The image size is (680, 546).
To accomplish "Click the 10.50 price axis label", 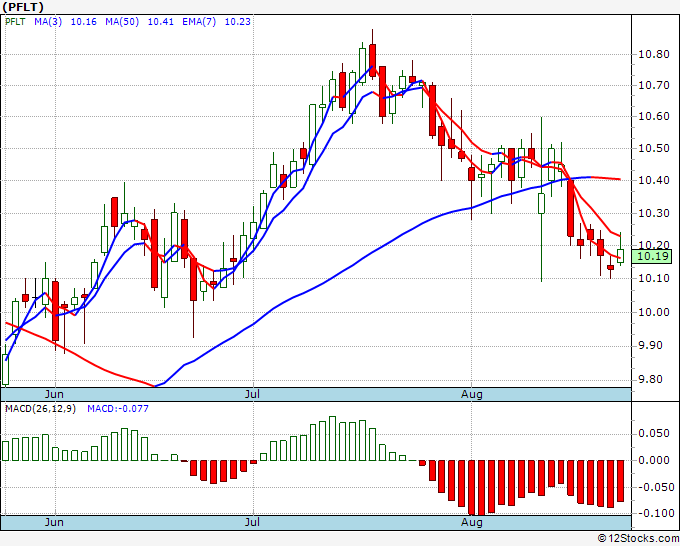I will [654, 148].
